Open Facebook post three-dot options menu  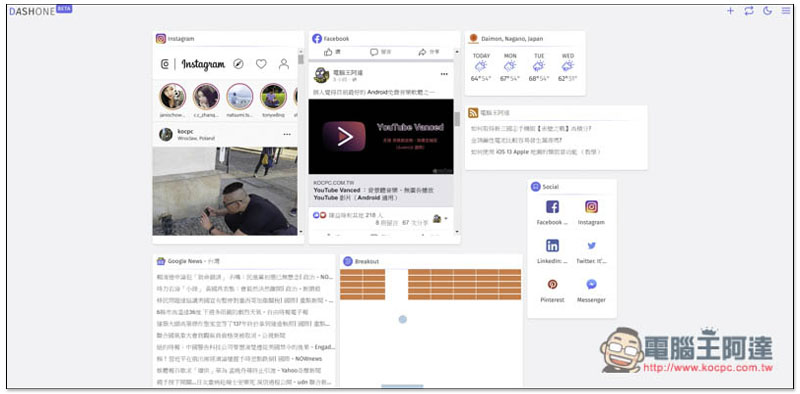coord(444,74)
